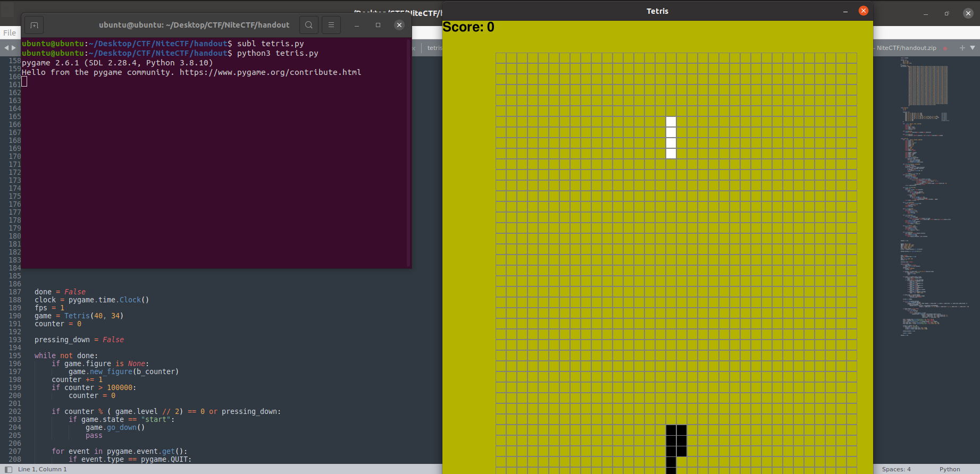Close the Tetris window
The image size is (980, 474).
pyautogui.click(x=864, y=11)
